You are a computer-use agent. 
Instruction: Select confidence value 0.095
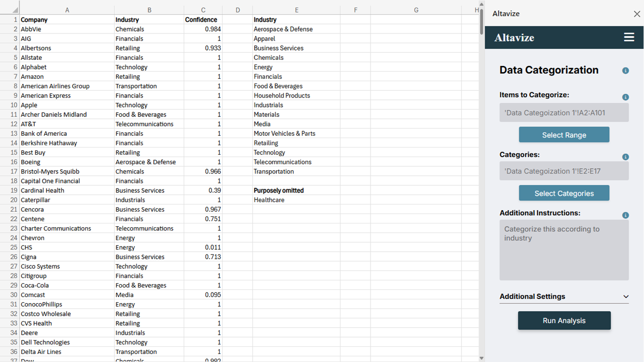coord(203,295)
